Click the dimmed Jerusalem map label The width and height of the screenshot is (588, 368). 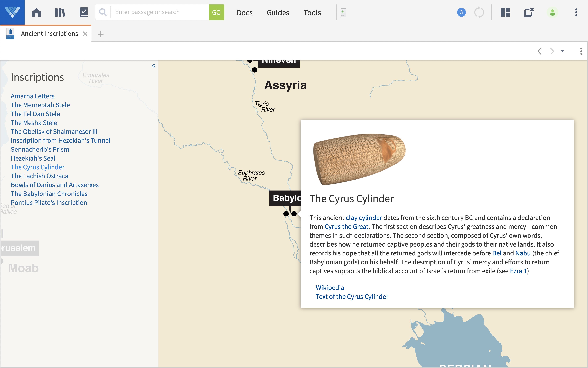(x=19, y=248)
